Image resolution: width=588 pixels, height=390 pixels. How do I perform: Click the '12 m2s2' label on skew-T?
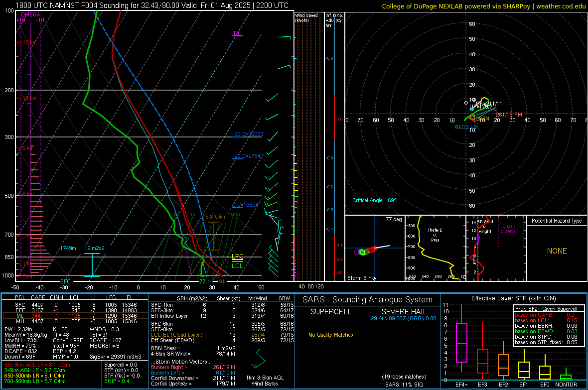coord(95,248)
